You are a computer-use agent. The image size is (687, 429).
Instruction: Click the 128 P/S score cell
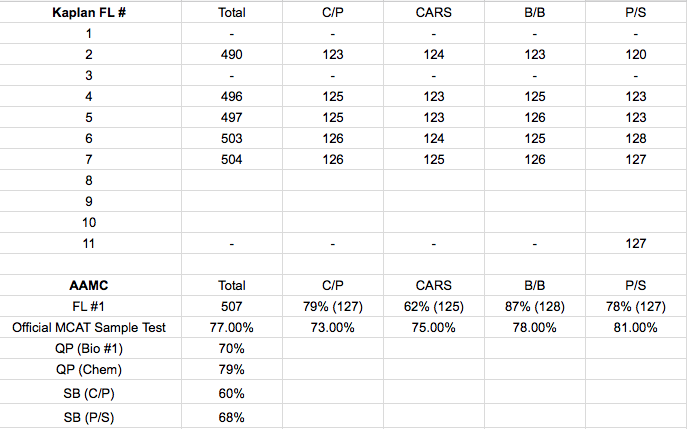pyautogui.click(x=636, y=138)
